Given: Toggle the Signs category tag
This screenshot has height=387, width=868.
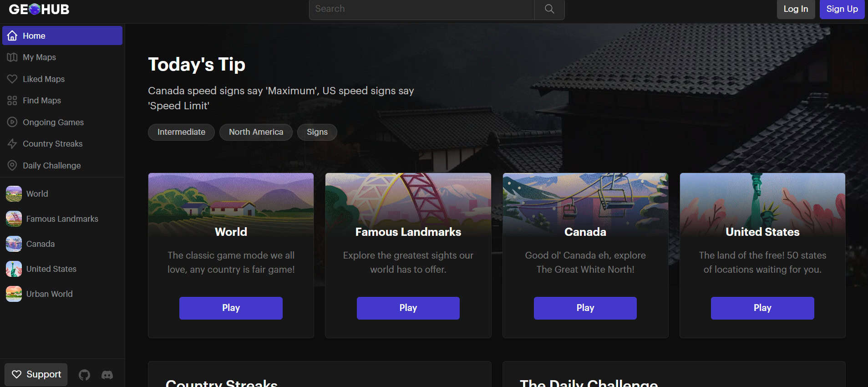Looking at the screenshot, I should [317, 132].
